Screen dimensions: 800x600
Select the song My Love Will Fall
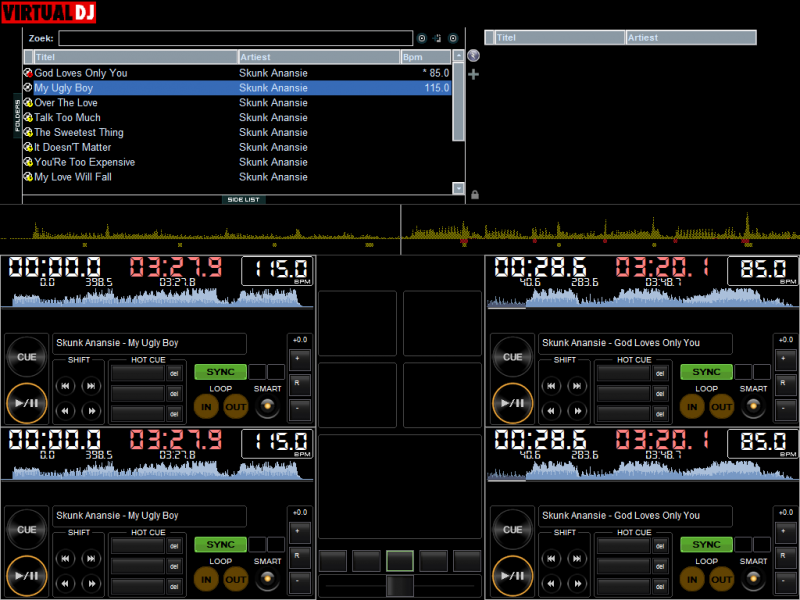pos(237,177)
